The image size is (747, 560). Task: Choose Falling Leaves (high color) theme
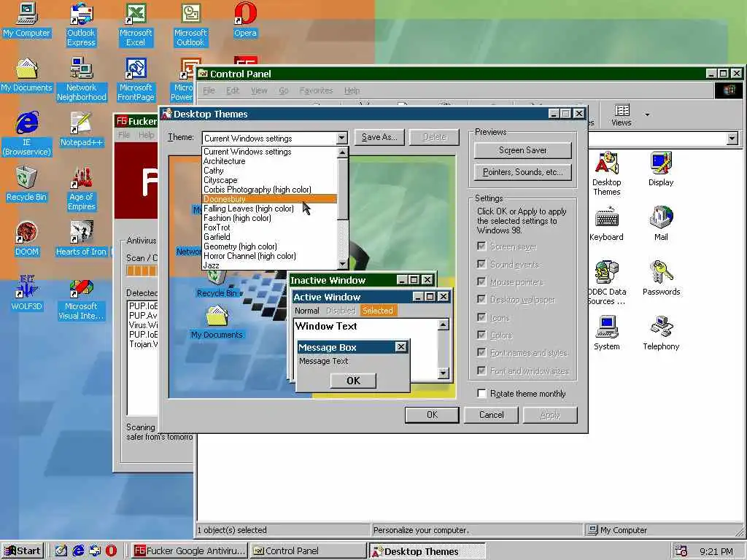coord(270,209)
